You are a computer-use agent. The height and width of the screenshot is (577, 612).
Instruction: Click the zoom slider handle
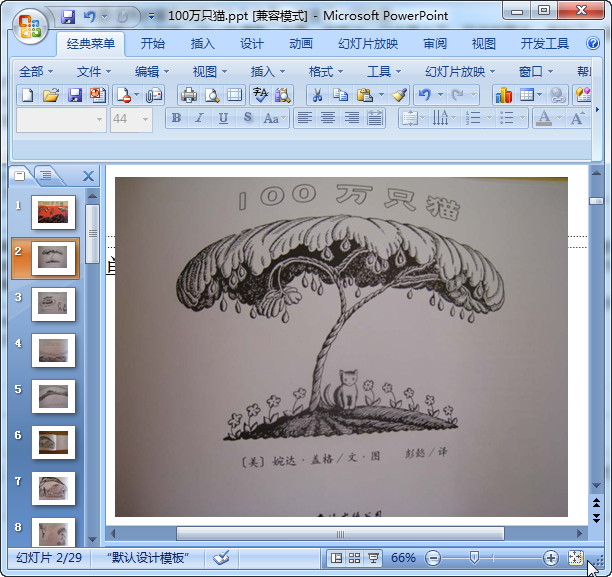[x=474, y=558]
